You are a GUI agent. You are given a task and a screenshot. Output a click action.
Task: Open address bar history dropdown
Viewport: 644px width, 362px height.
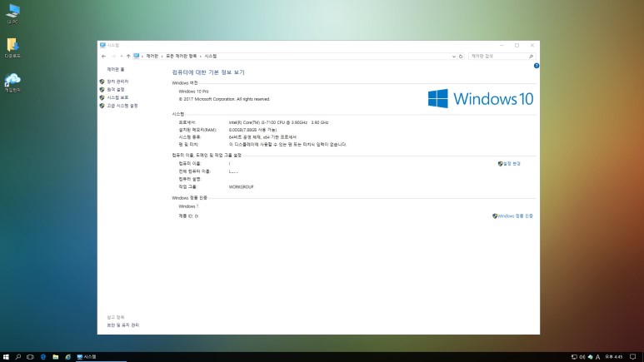pyautogui.click(x=454, y=57)
